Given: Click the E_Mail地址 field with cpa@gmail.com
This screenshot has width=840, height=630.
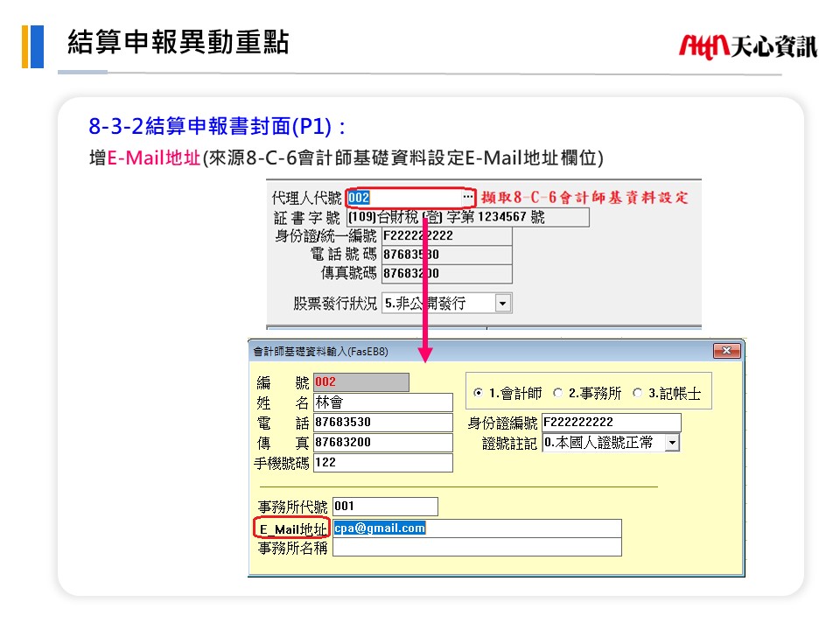Looking at the screenshot, I should 477,528.
